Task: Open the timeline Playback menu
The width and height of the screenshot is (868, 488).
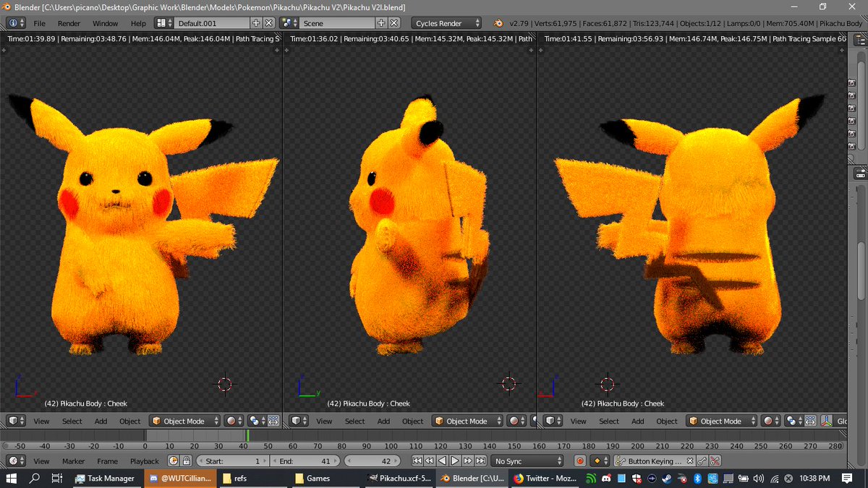Action: [144, 461]
